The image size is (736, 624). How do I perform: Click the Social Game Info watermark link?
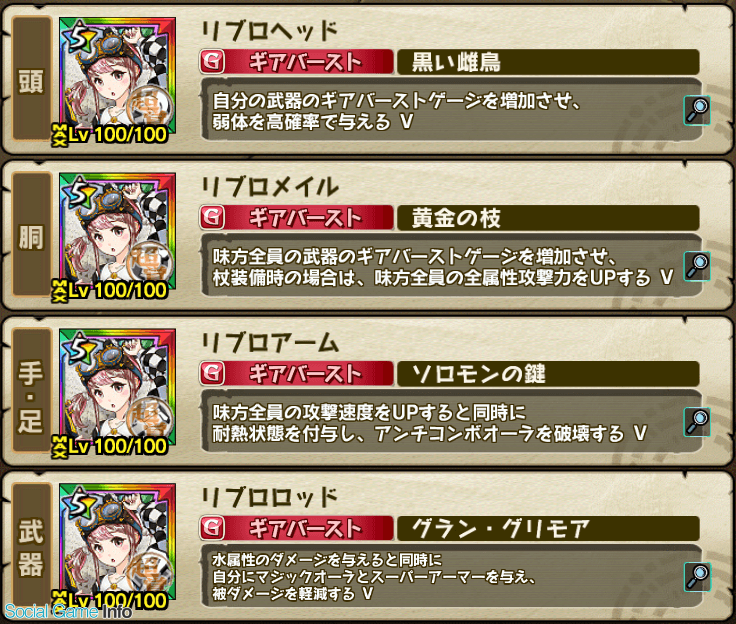[69, 611]
